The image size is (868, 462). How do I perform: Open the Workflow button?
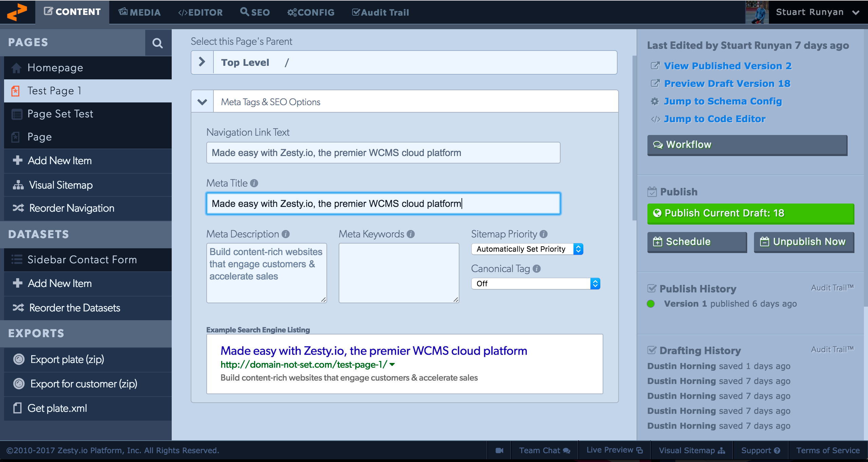click(747, 145)
